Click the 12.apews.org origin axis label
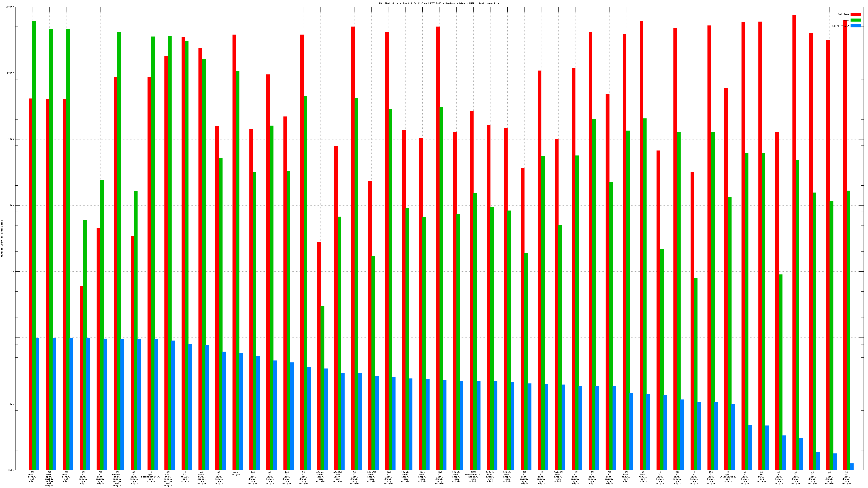Image resolution: width=868 pixels, height=488 pixels. pos(185,477)
